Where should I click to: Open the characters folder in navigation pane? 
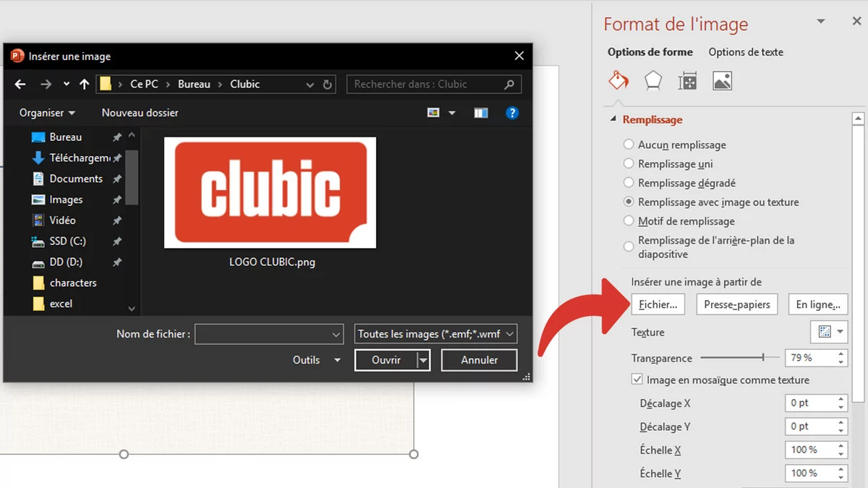(x=73, y=283)
